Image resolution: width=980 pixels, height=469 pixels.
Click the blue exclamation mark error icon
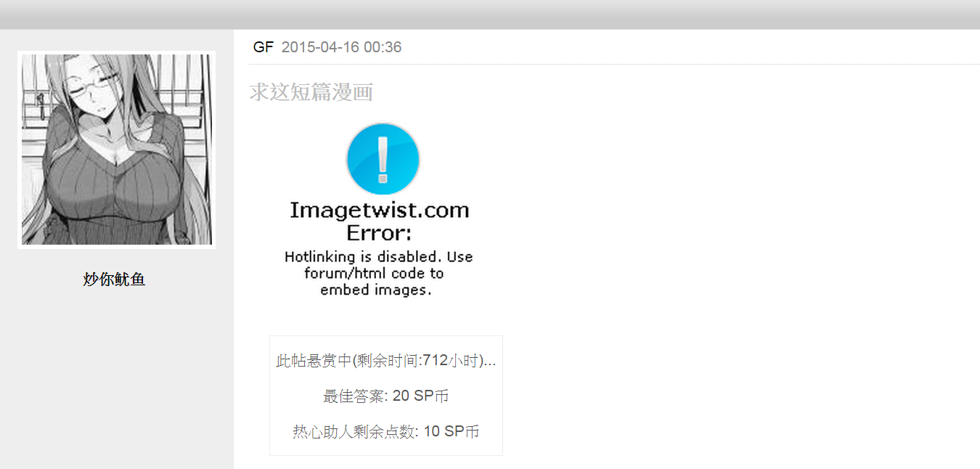pos(383,159)
